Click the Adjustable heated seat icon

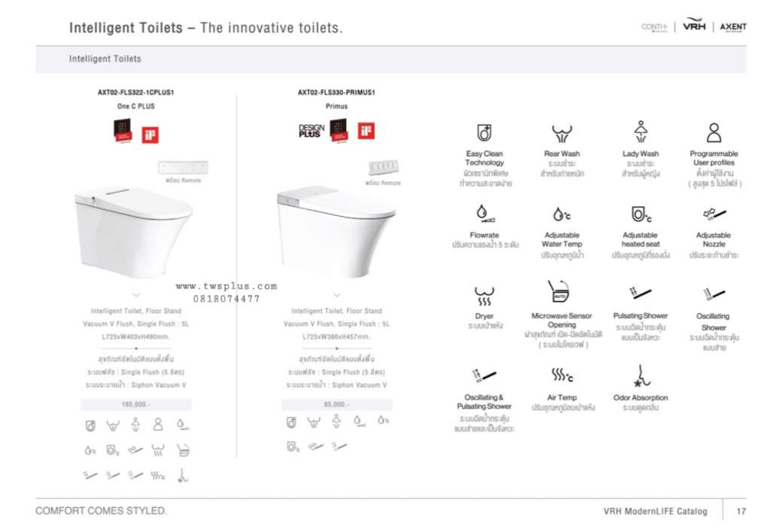641,214
